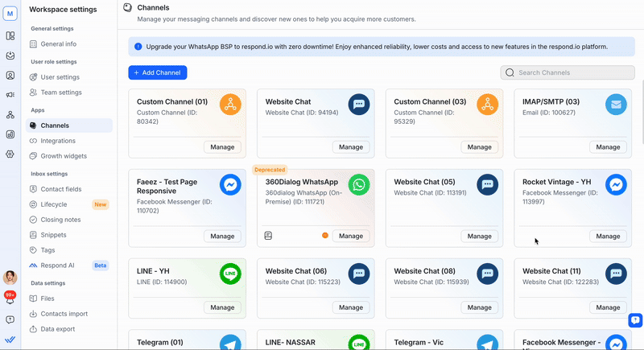
Task: Manage the Website Chat (05) channel
Action: click(480, 236)
